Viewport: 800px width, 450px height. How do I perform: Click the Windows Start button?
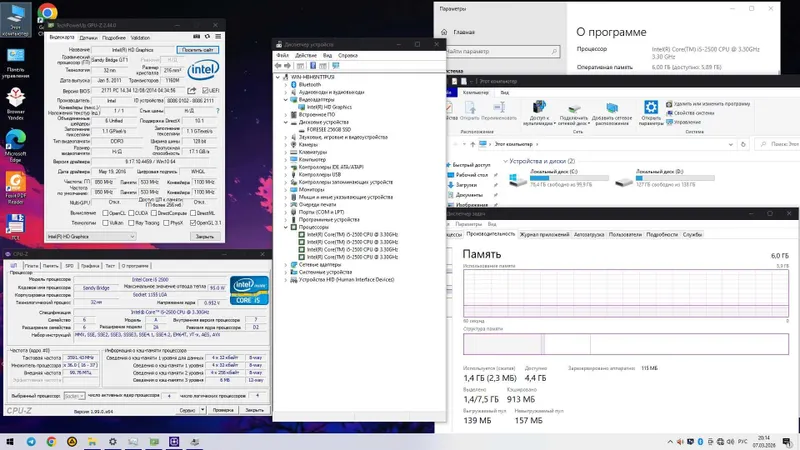[x=10, y=442]
